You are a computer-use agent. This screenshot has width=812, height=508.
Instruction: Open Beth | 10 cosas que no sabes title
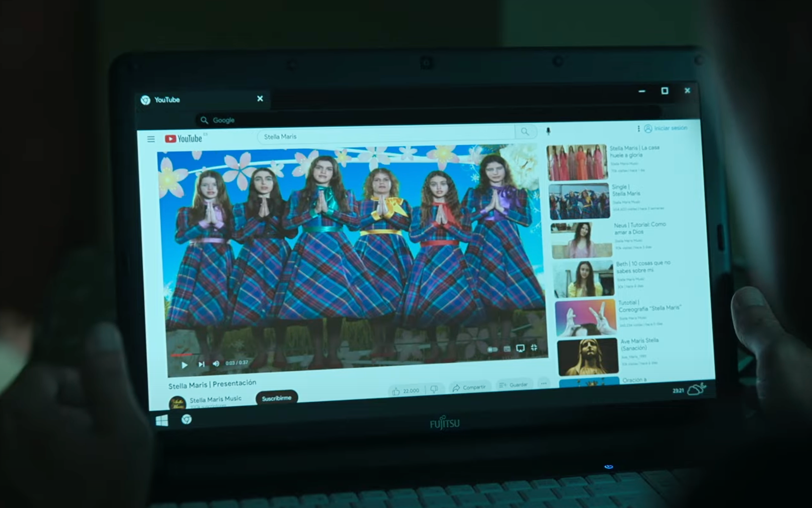point(643,267)
